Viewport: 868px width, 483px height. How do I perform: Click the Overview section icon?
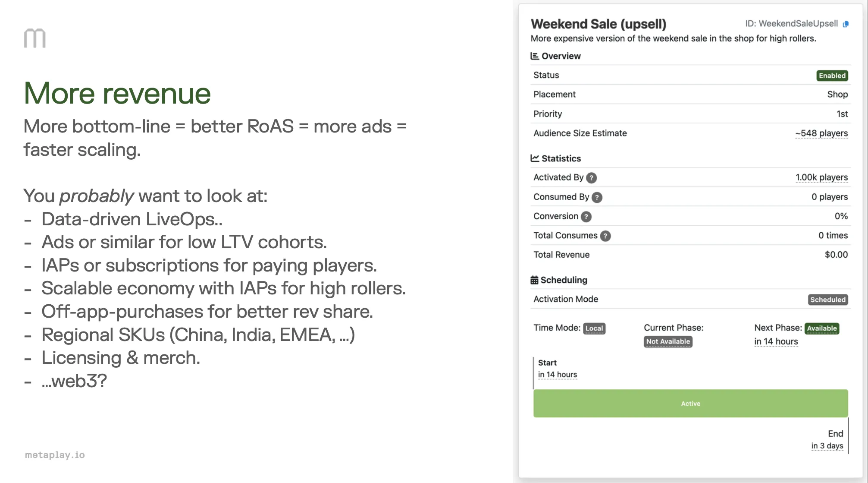pyautogui.click(x=535, y=56)
